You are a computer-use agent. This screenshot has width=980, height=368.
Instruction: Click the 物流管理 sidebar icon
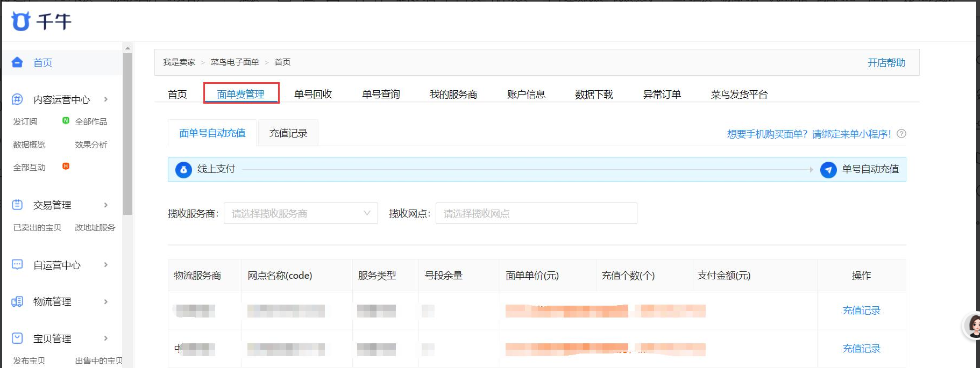pyautogui.click(x=17, y=301)
